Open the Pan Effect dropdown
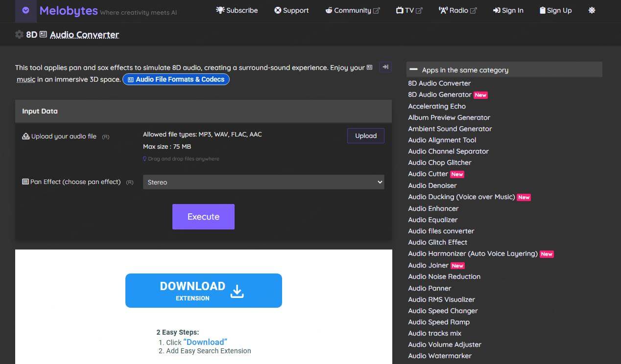The width and height of the screenshot is (621, 364). pyautogui.click(x=263, y=182)
